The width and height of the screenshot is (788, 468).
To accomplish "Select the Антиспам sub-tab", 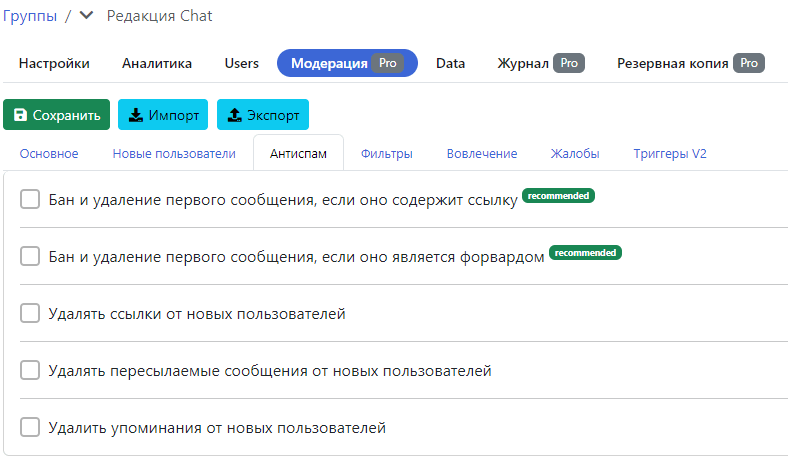I will (299, 153).
